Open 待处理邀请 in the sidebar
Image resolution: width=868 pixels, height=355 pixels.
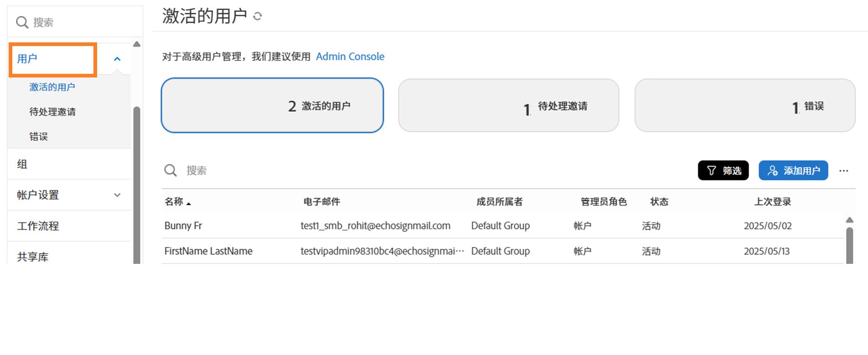pos(52,112)
